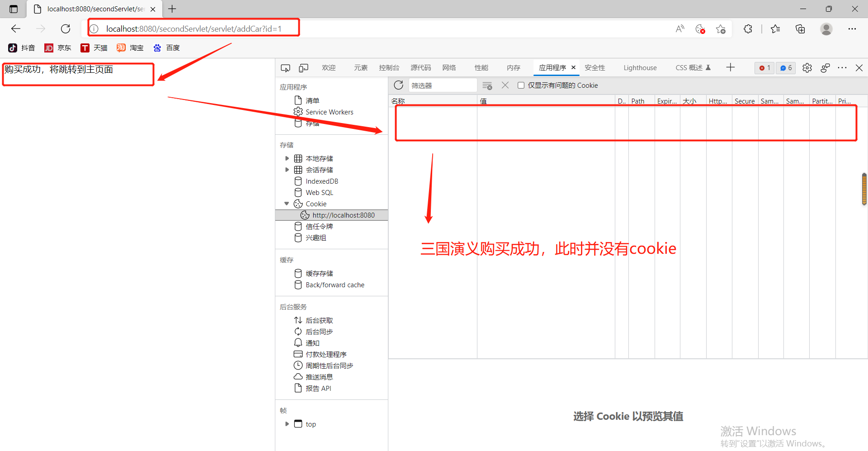
Task: Close the localhost:8080 browser tab
Action: (153, 9)
